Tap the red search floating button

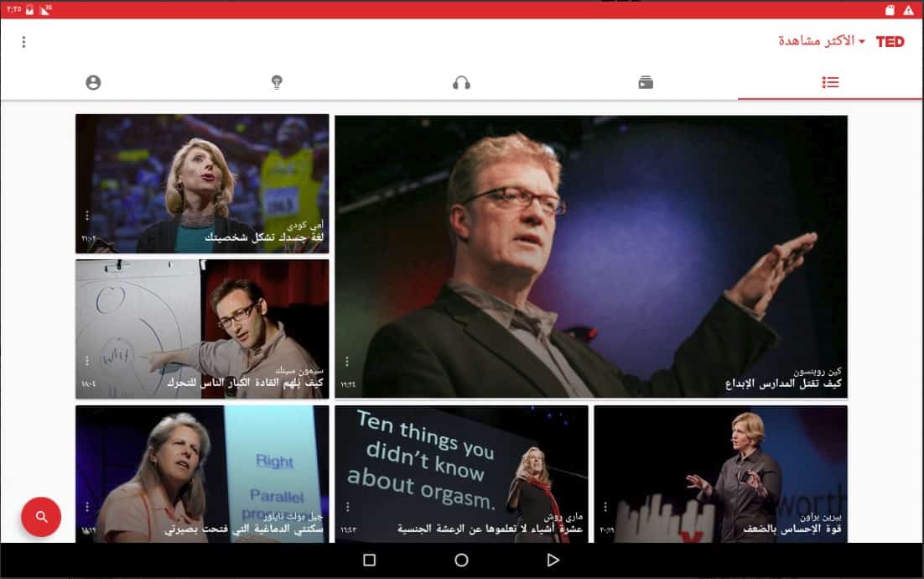point(41,517)
